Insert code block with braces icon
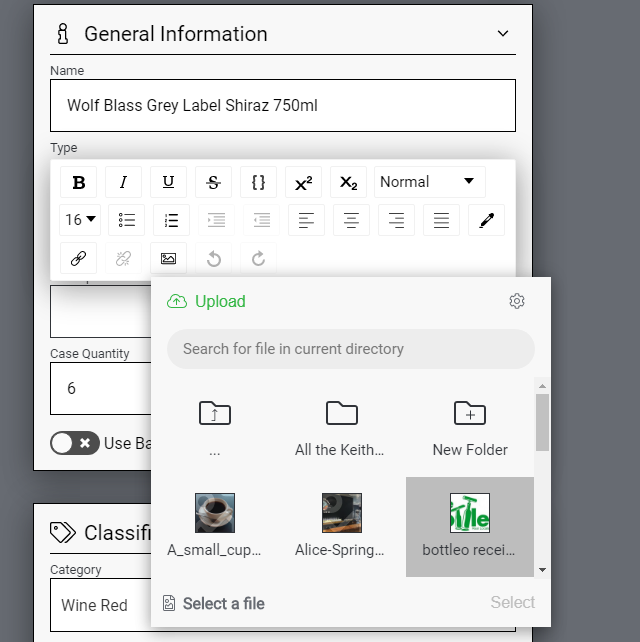 [258, 182]
